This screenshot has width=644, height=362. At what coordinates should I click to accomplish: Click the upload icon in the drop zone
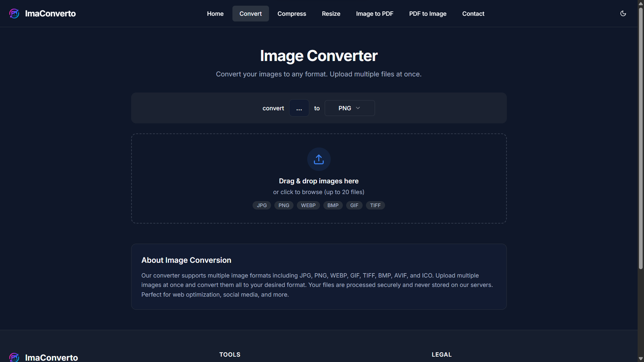coord(318,159)
